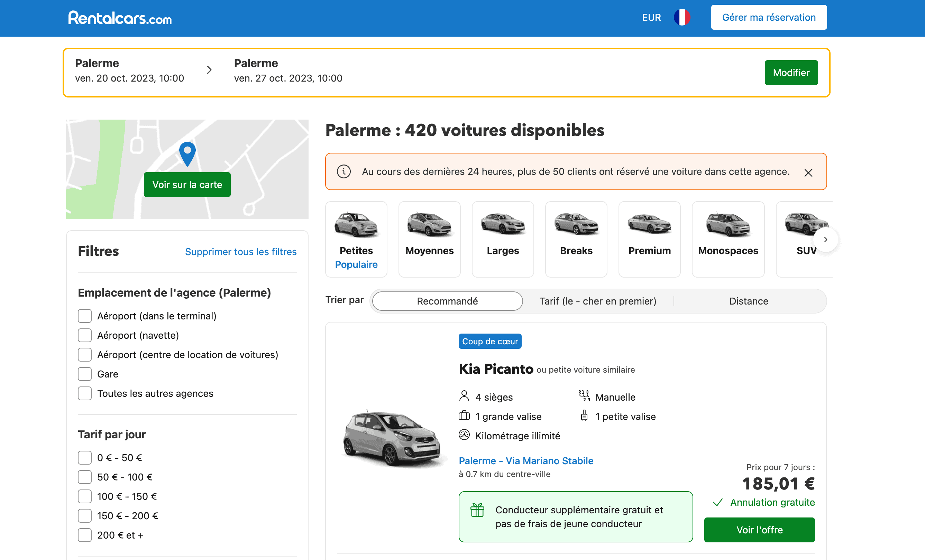Screen dimensions: 925x560
Task: Click the green Modifier button
Action: 791,72
